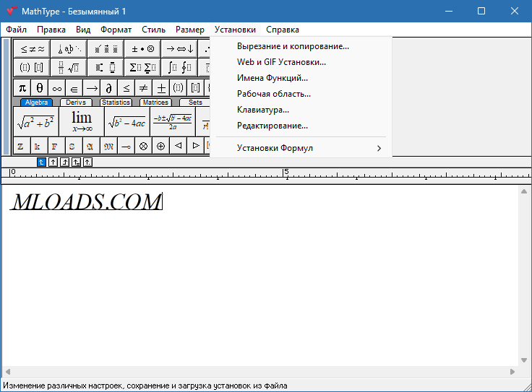Open the Справка menu
The height and width of the screenshot is (392, 532).
coord(283,30)
